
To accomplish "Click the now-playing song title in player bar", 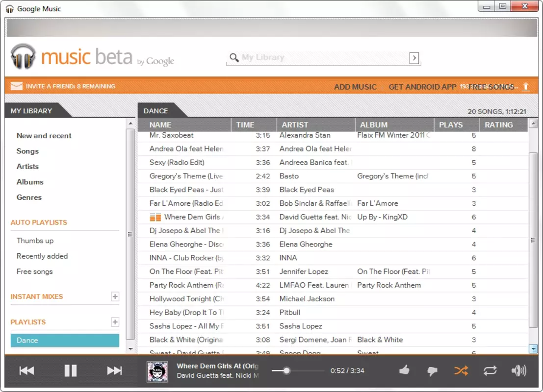I will coord(217,366).
